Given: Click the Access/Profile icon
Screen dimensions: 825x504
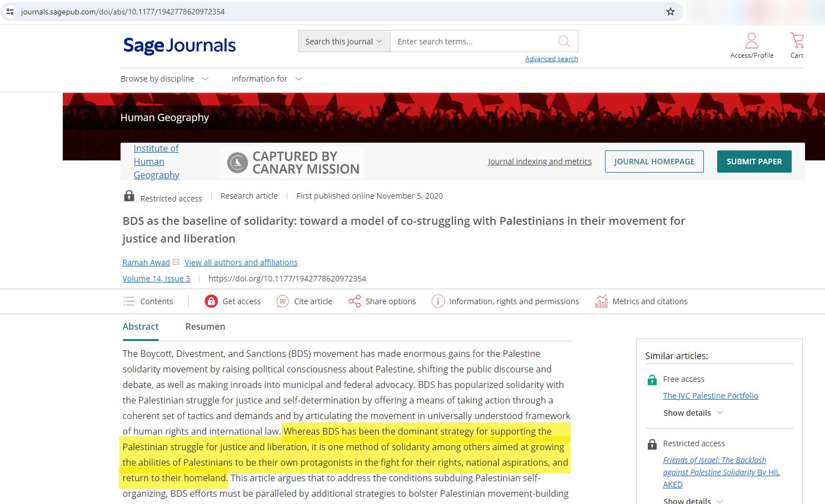Looking at the screenshot, I should coord(751,44).
